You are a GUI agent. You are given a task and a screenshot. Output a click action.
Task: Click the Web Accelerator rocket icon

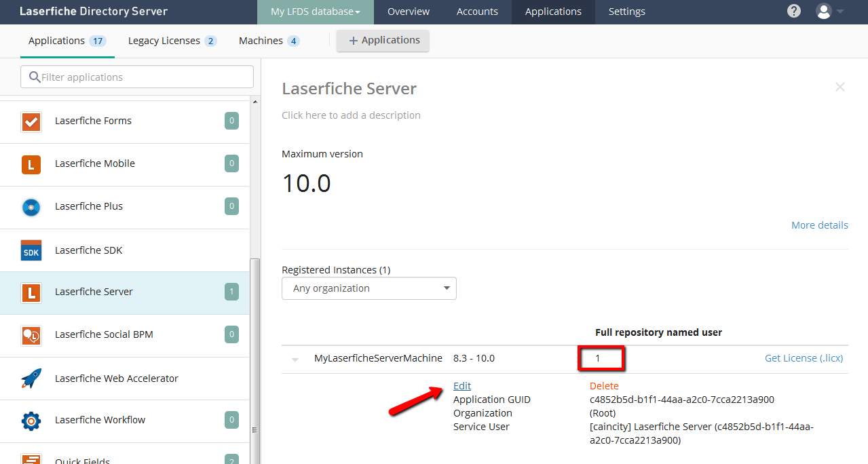[31, 379]
